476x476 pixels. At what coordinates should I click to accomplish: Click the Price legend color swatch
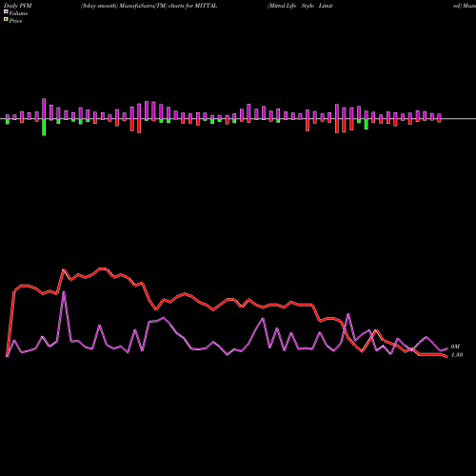pos(6,19)
